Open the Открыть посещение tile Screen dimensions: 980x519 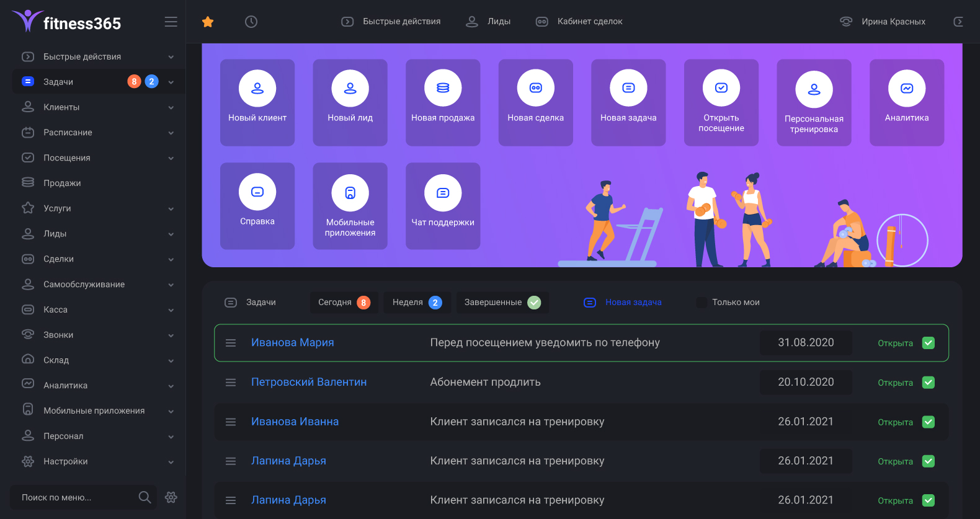[721, 103]
